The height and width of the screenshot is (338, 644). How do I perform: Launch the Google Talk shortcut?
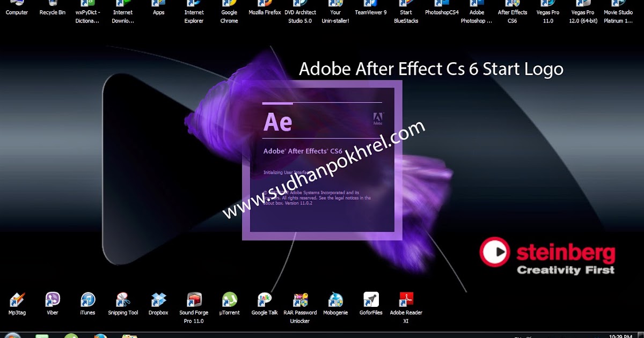point(265,304)
